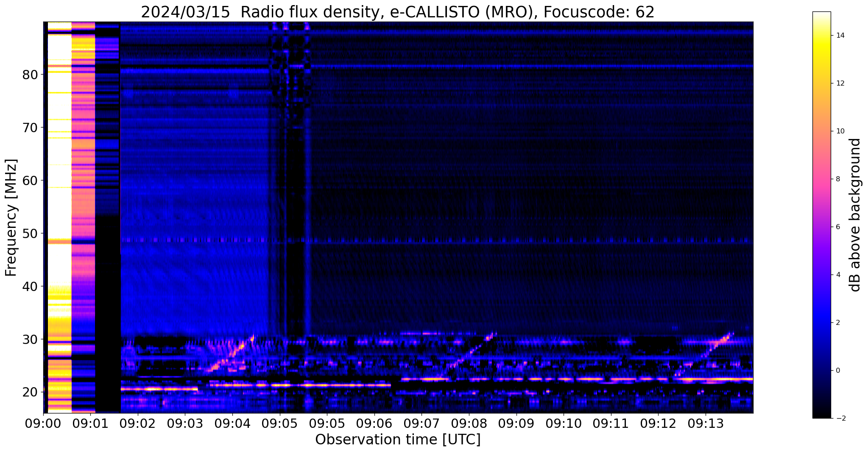
Task: Click the 09:04 time tick label
Action: pyautogui.click(x=232, y=424)
